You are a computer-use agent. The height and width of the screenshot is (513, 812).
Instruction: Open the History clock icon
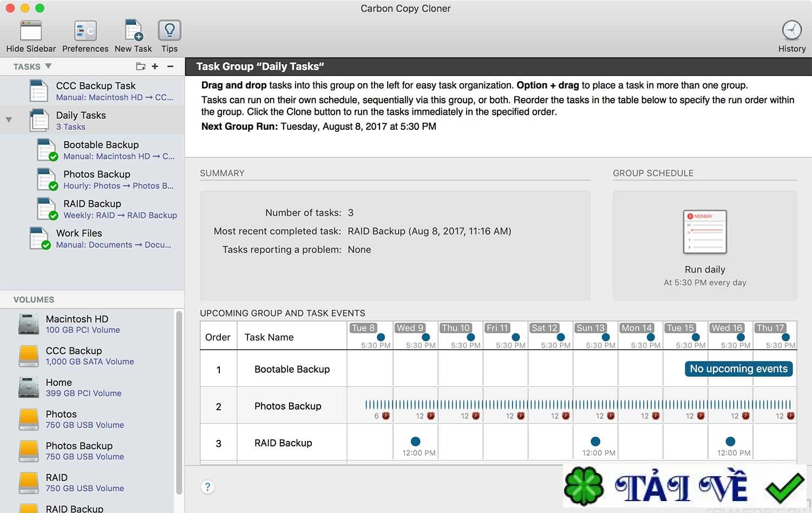(x=791, y=30)
